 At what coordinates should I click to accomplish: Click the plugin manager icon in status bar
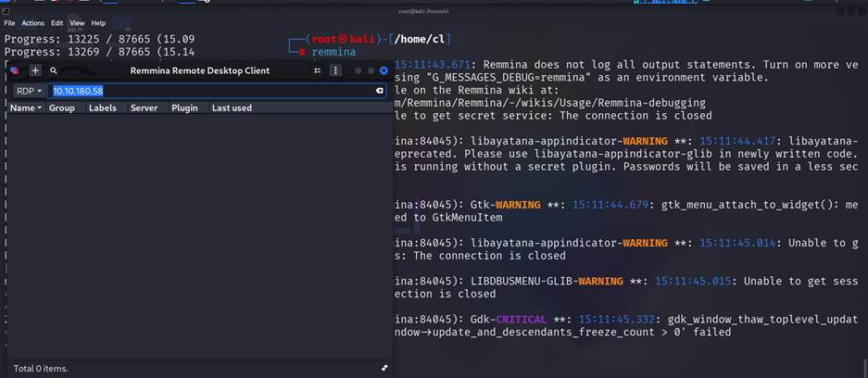point(384,368)
